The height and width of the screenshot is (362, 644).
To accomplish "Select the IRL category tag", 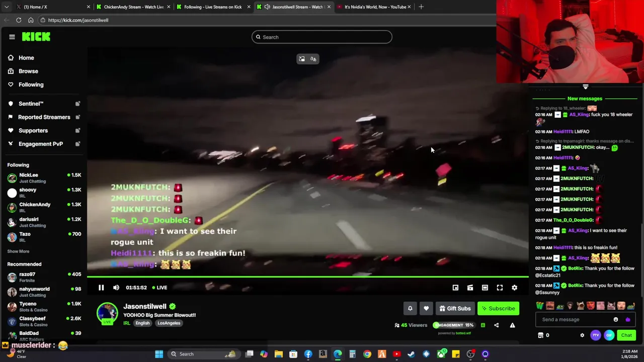I will 126,323.
